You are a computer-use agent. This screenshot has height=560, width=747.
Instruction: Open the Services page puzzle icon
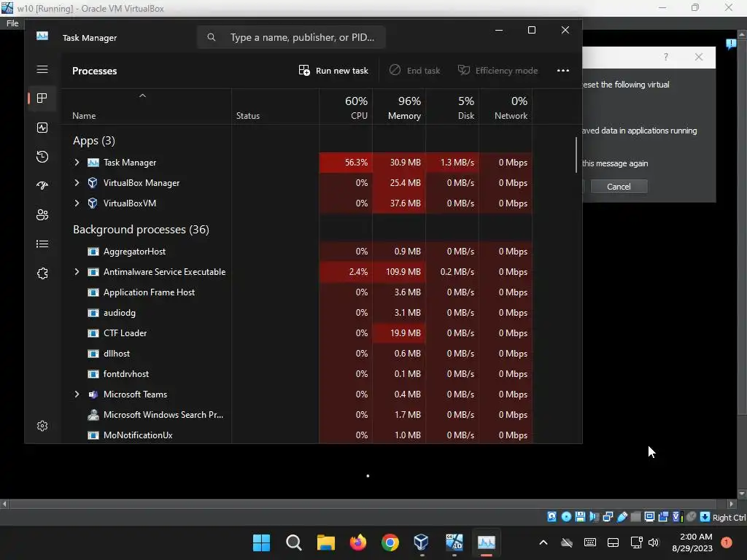point(42,273)
